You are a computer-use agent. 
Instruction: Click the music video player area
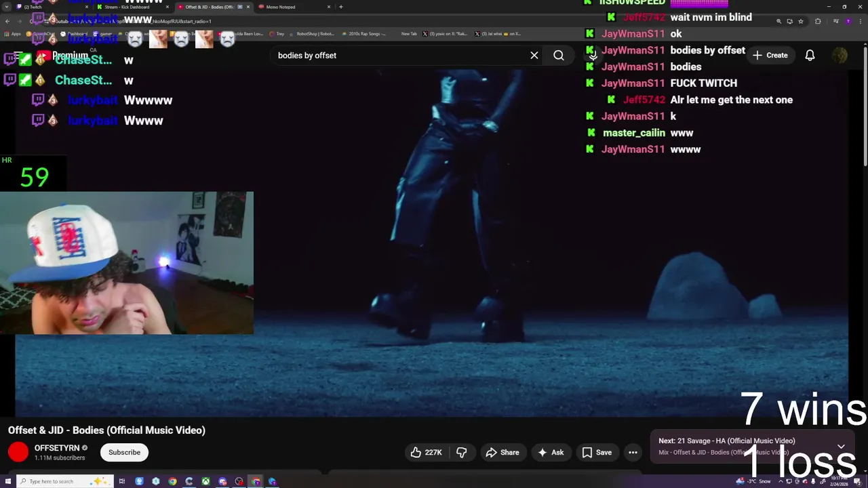coord(432,244)
